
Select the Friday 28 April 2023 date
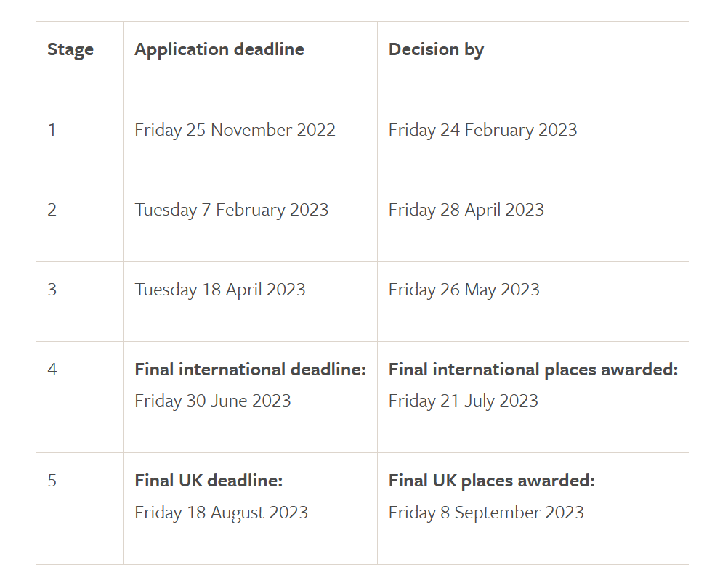click(466, 210)
